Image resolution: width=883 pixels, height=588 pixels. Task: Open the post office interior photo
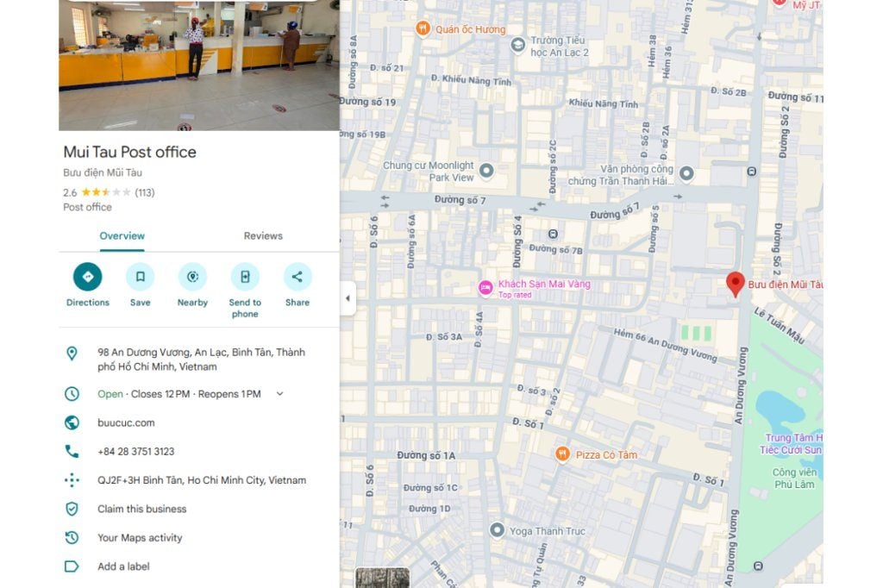199,66
